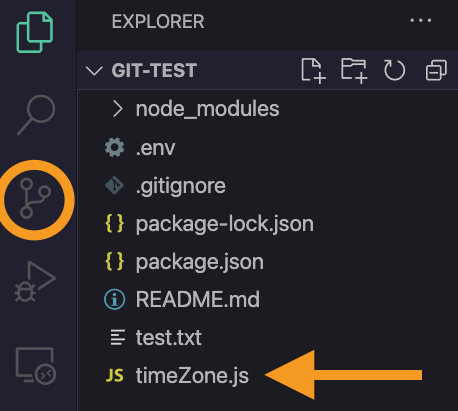Click the New Folder icon
This screenshot has width=458, height=411.
pyautogui.click(x=354, y=71)
